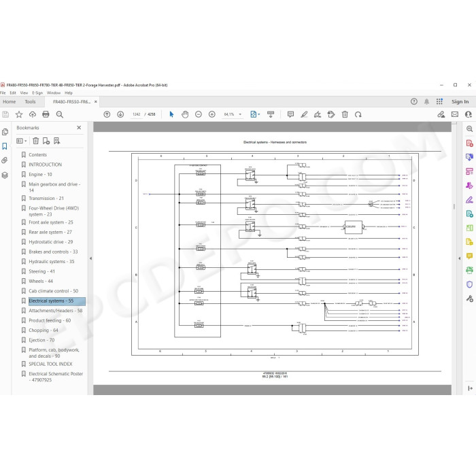Viewport: 476px width, 476px height.
Task: Open SPECIAL TOOL INDEX bookmark
Action: (50, 364)
